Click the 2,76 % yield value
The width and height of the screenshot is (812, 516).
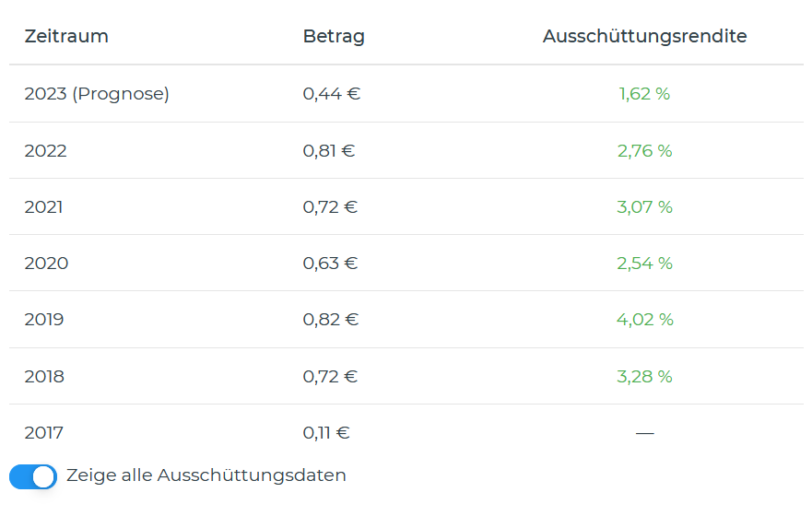coord(644,151)
